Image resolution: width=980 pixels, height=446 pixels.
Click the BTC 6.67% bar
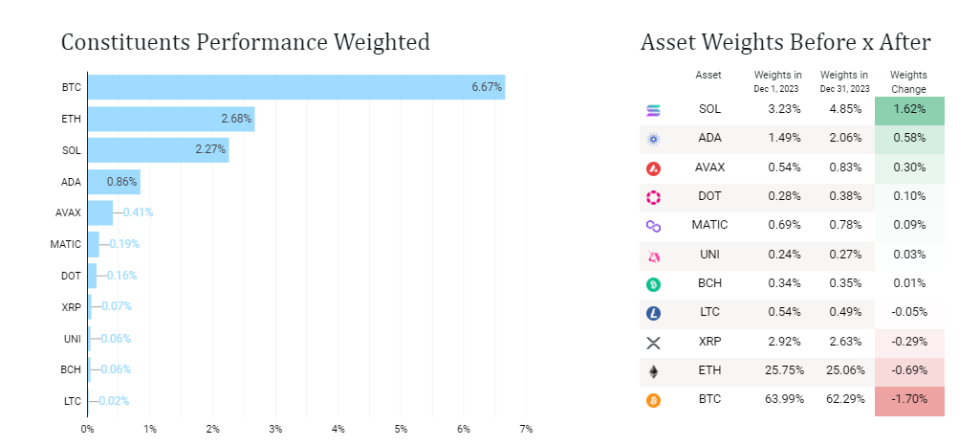tap(295, 87)
